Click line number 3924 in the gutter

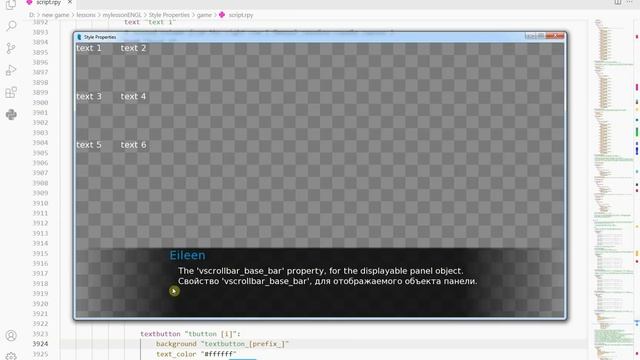[40, 344]
